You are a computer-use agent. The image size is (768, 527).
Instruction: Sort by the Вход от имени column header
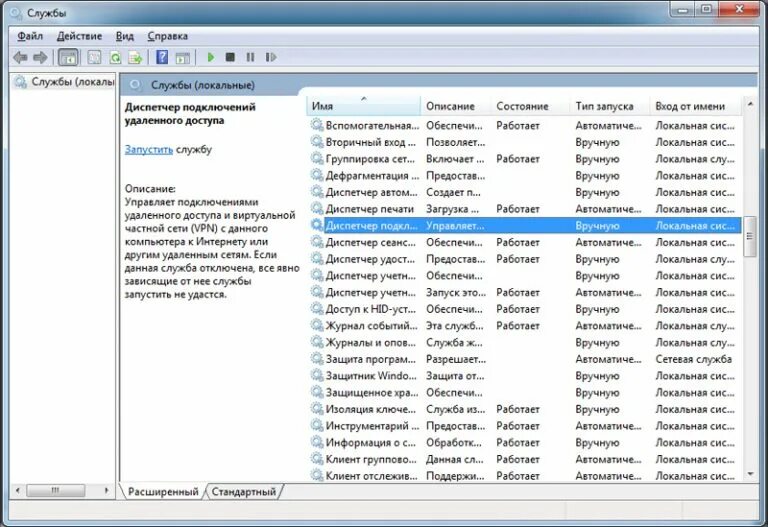click(696, 106)
